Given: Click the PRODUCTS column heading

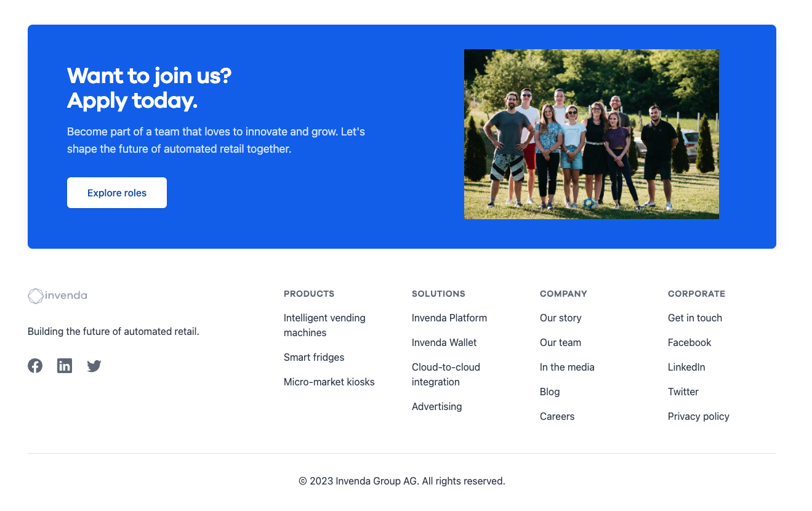Looking at the screenshot, I should coord(309,294).
